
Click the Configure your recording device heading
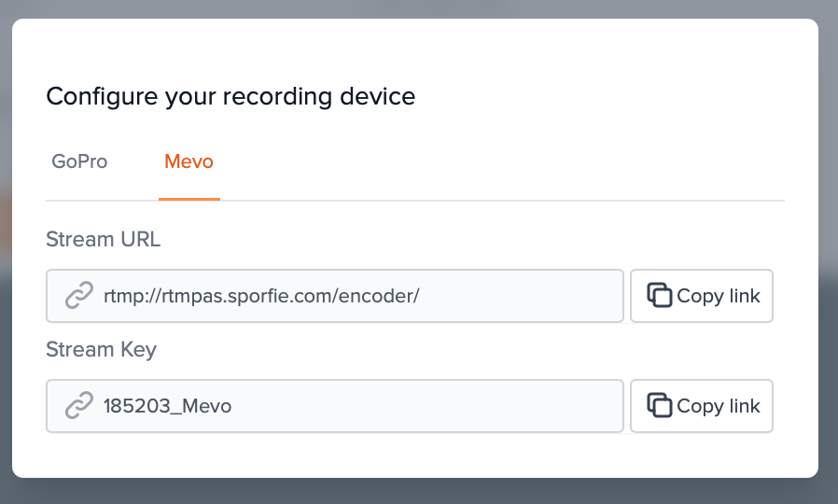tap(230, 96)
